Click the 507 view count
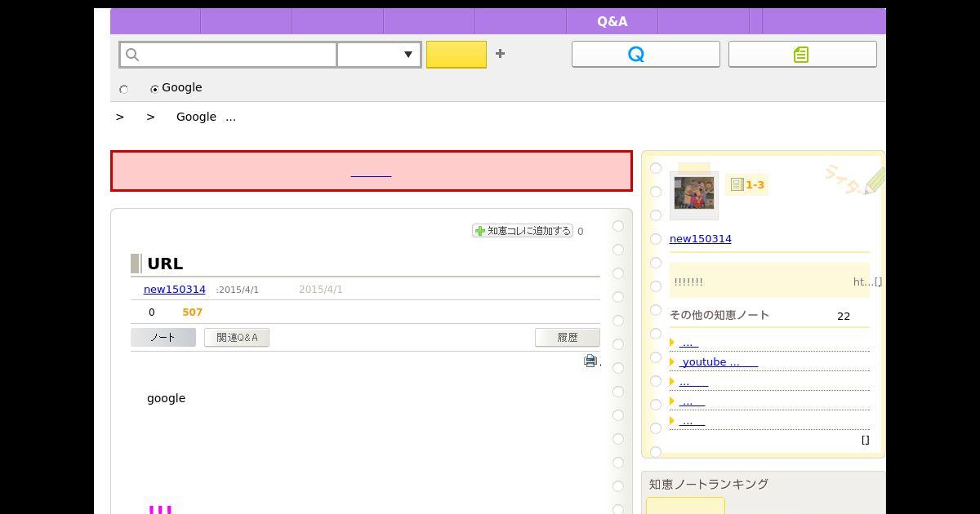Screen dimensions: 980x514 [193, 312]
